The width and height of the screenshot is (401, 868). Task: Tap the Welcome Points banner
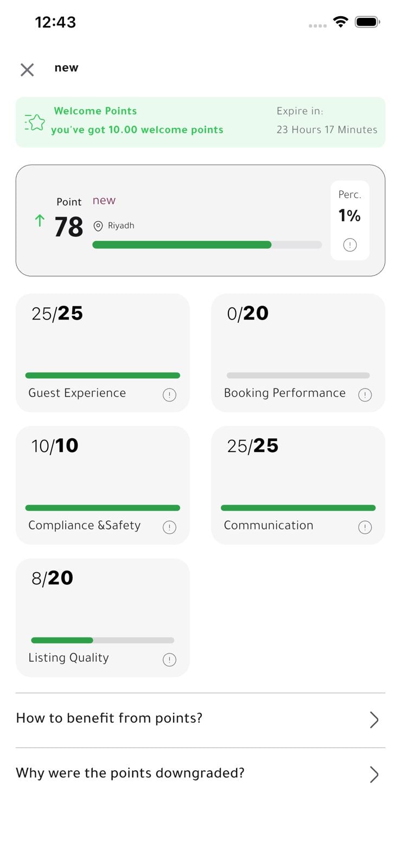point(200,122)
